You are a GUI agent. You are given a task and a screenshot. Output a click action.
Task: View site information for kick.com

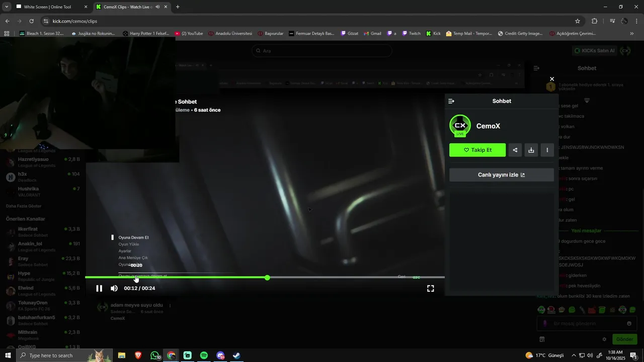point(46,21)
